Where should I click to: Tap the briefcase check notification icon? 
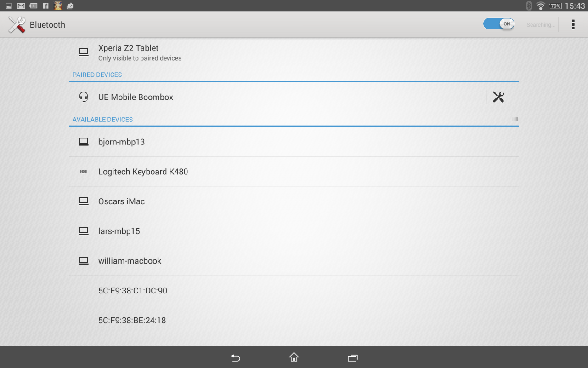click(70, 6)
